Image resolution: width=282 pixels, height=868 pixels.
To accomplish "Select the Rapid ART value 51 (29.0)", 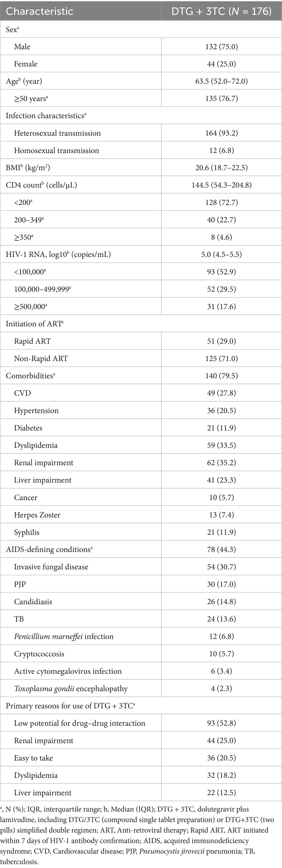I will coord(221,341).
